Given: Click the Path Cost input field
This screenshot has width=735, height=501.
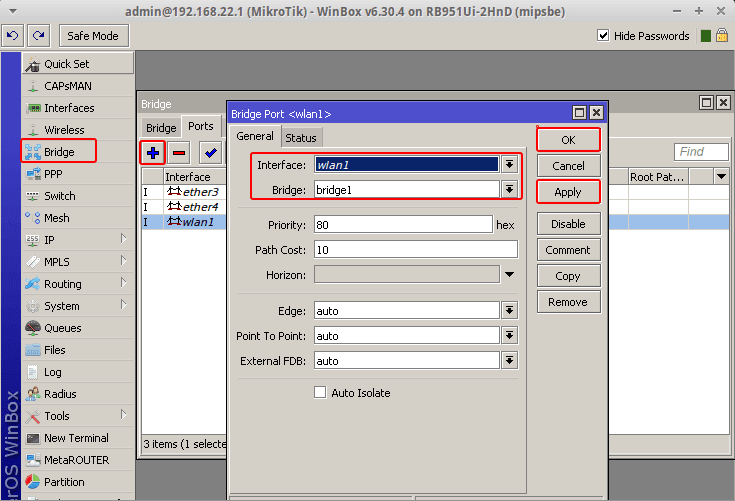Looking at the screenshot, I should pos(416,250).
